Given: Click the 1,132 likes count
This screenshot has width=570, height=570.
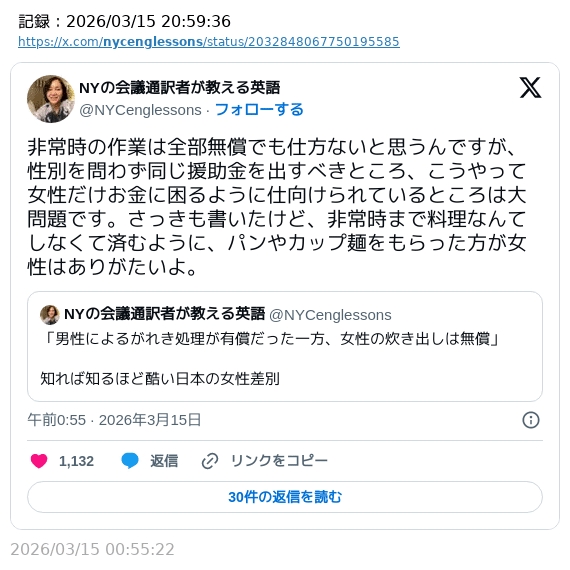Looking at the screenshot, I should [76, 461].
